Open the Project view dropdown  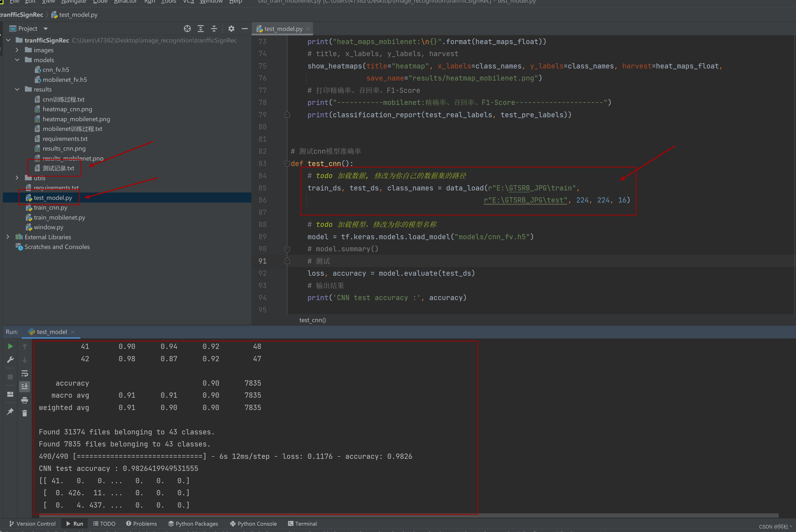tap(45, 29)
